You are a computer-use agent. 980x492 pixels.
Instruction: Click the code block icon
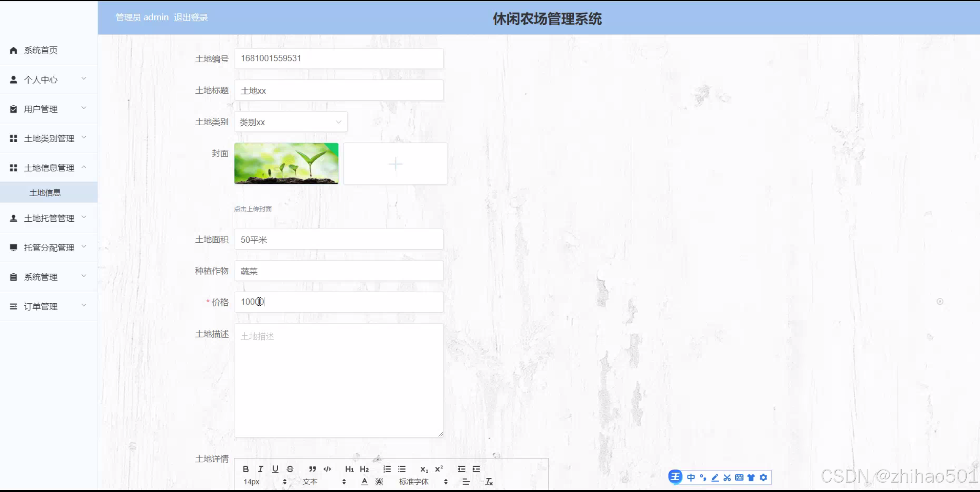pyautogui.click(x=327, y=469)
